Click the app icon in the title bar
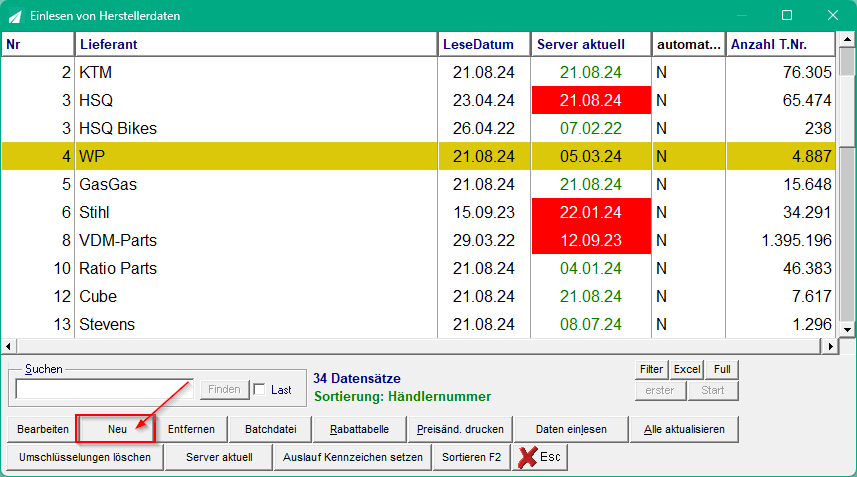 click(15, 16)
